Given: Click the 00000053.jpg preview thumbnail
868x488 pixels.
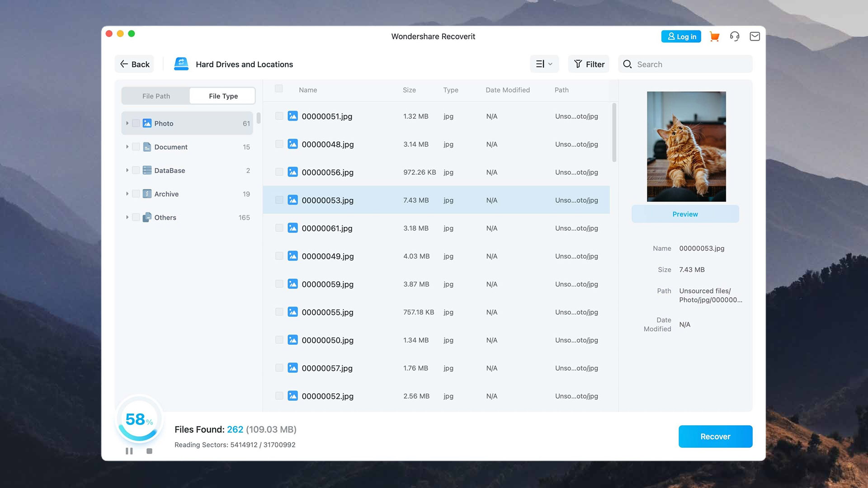Looking at the screenshot, I should click(x=685, y=146).
